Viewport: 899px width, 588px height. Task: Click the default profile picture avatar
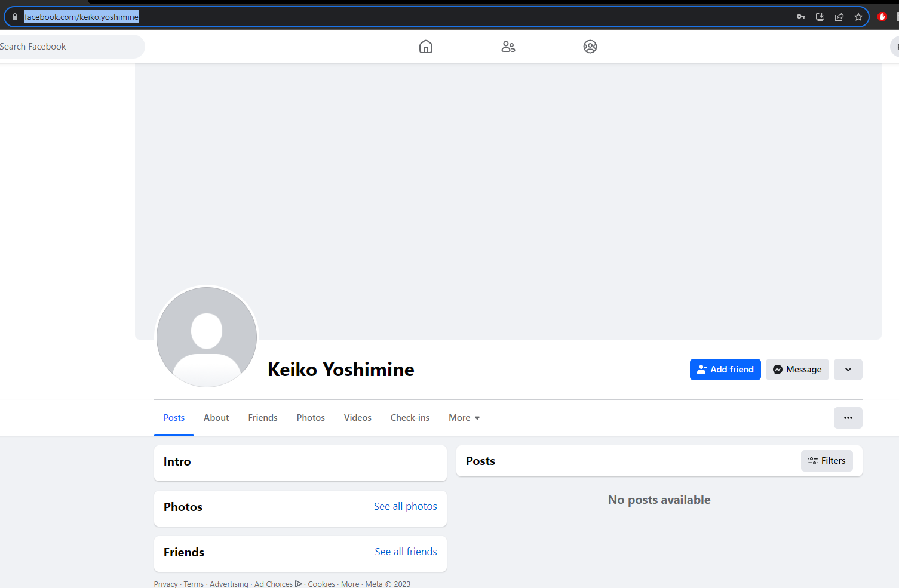207,337
